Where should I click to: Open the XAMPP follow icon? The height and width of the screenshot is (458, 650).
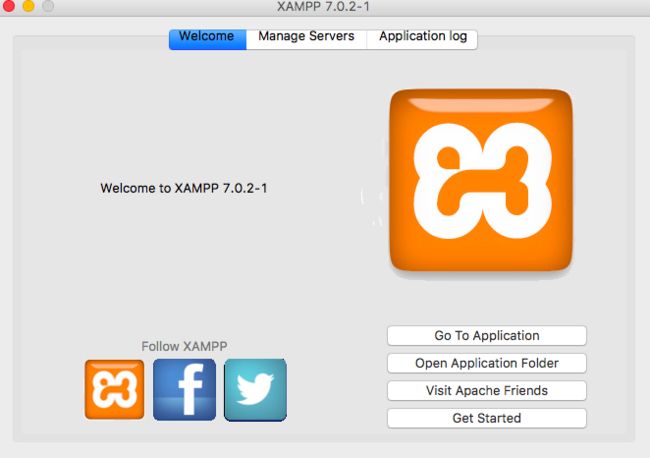pyautogui.click(x=114, y=390)
